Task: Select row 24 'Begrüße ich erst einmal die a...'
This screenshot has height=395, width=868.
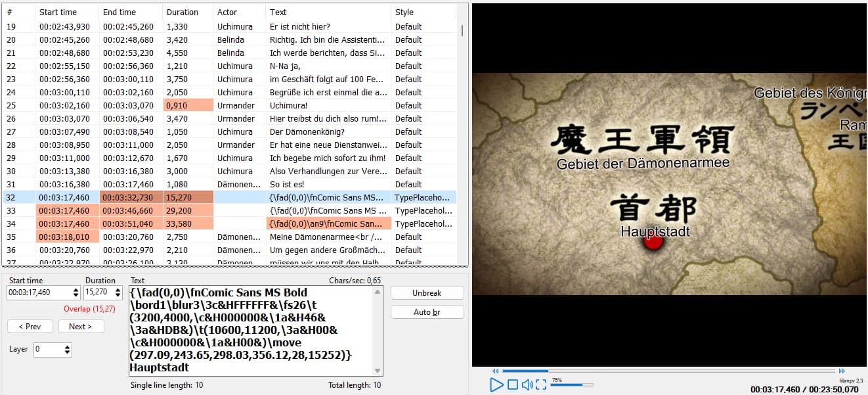Action: point(229,92)
